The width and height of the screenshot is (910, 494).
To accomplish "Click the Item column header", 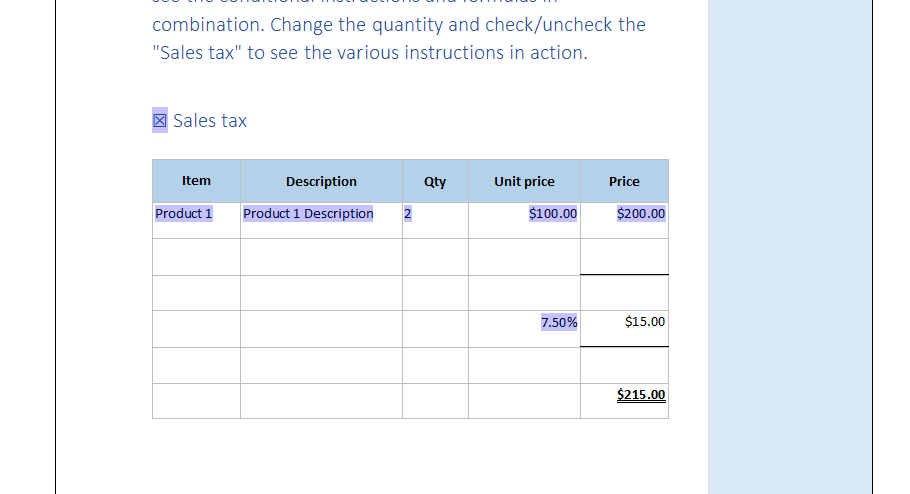I will (x=196, y=181).
